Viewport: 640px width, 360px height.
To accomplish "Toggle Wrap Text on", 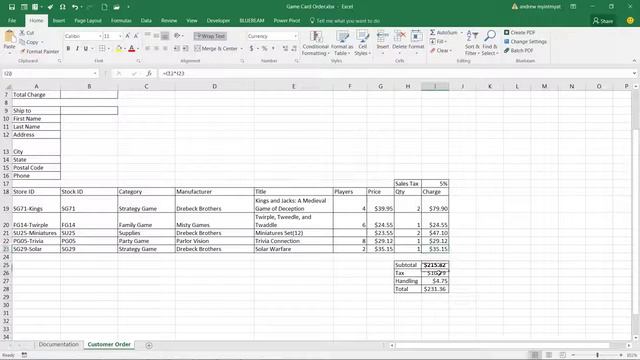I will pos(210,36).
